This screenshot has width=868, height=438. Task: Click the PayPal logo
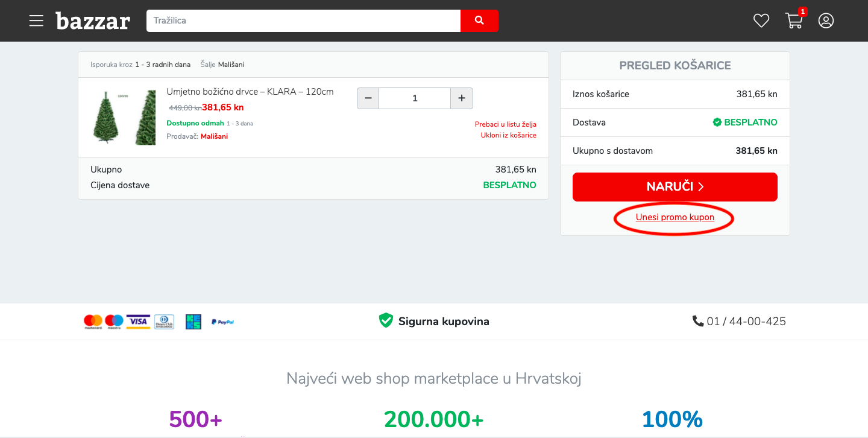pos(222,322)
